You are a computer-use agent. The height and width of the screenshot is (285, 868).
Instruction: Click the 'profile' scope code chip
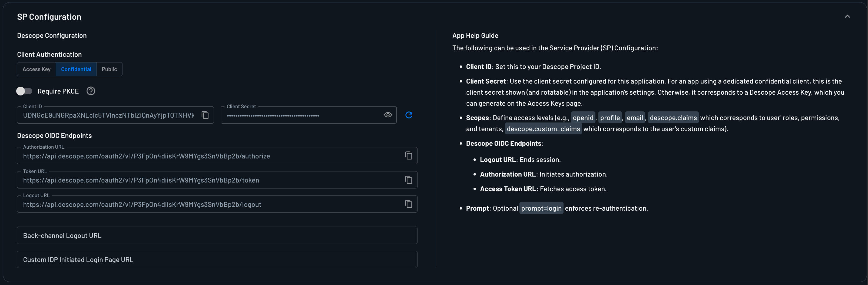coord(610,118)
